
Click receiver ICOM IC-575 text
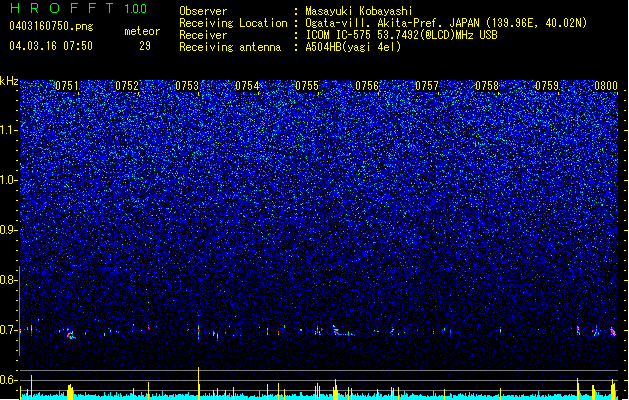click(401, 35)
